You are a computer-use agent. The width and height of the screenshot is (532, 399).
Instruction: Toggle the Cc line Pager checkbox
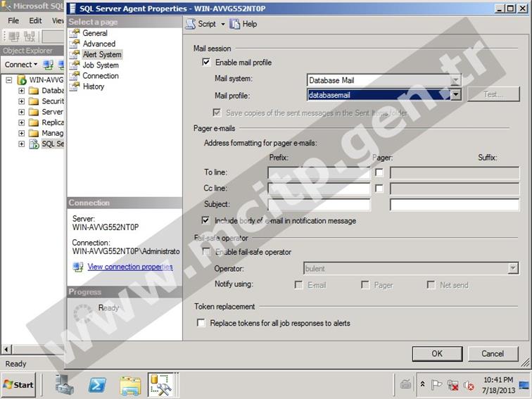point(379,189)
